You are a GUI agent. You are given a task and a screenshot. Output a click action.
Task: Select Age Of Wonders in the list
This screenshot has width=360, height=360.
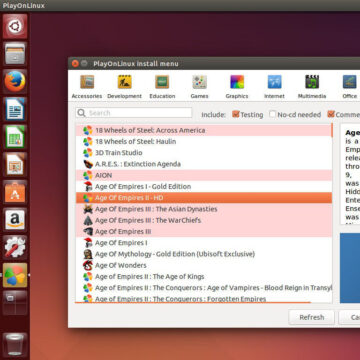tap(204, 265)
